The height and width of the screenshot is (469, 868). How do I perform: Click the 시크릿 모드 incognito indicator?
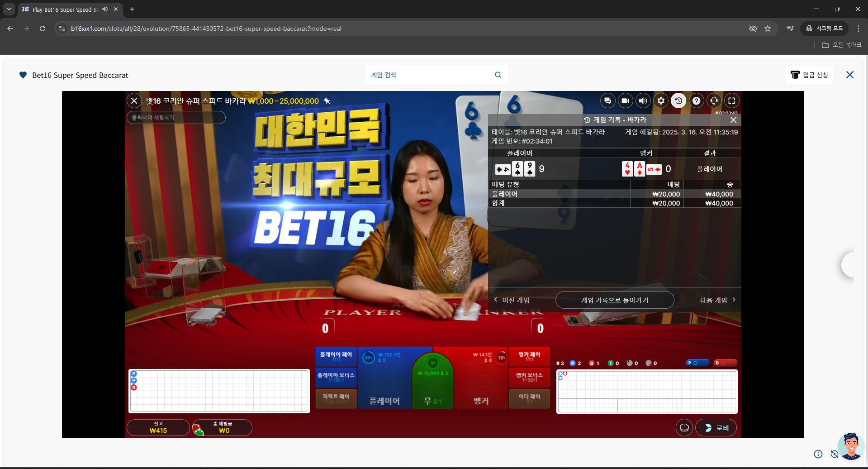825,29
